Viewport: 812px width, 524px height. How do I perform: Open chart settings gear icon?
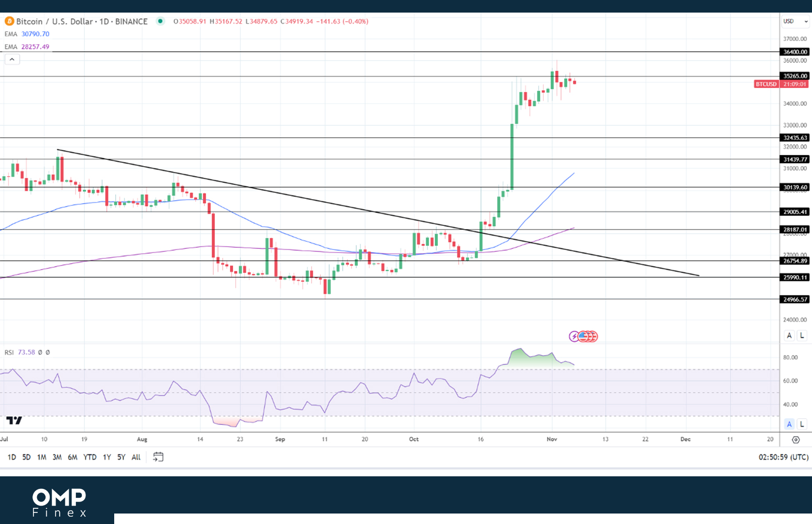click(x=796, y=440)
